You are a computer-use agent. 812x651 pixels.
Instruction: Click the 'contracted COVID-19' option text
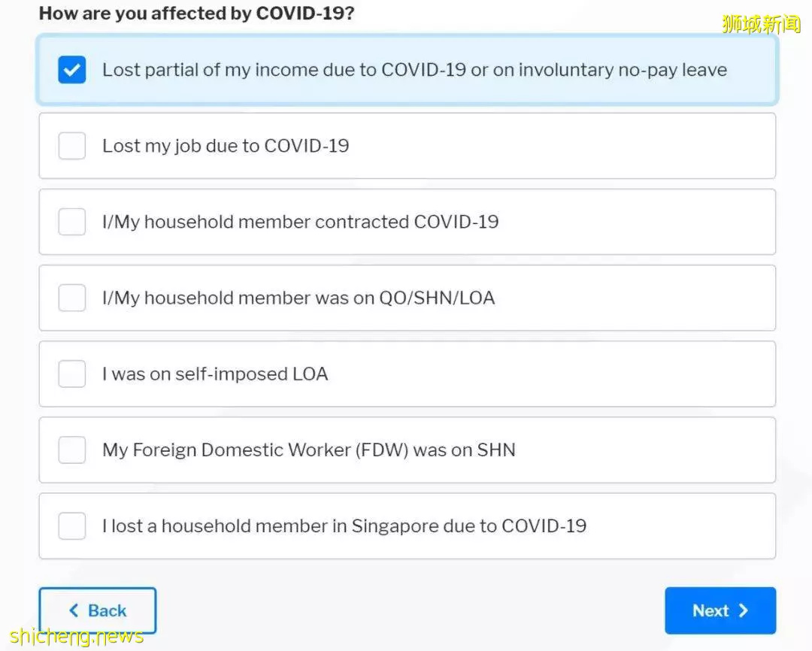point(407,222)
